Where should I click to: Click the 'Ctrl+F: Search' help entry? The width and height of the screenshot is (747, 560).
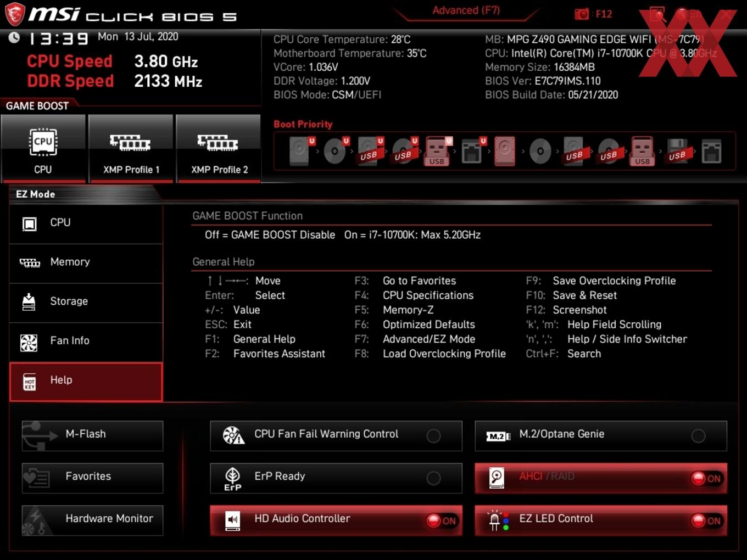[x=564, y=354]
